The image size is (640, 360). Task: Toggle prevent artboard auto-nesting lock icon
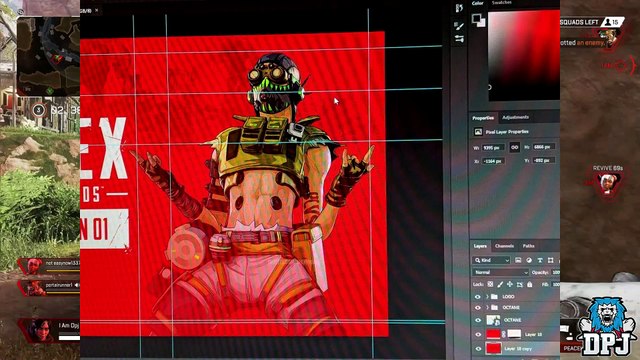coord(520,284)
